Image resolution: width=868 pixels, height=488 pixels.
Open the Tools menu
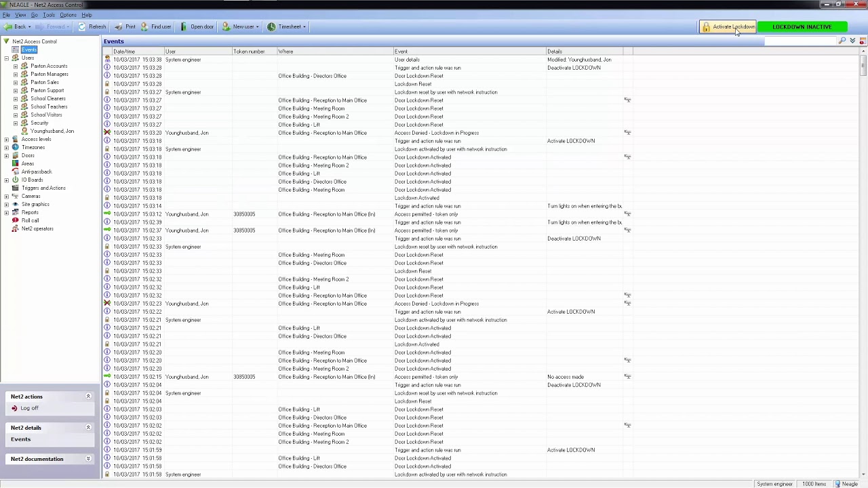(x=49, y=15)
